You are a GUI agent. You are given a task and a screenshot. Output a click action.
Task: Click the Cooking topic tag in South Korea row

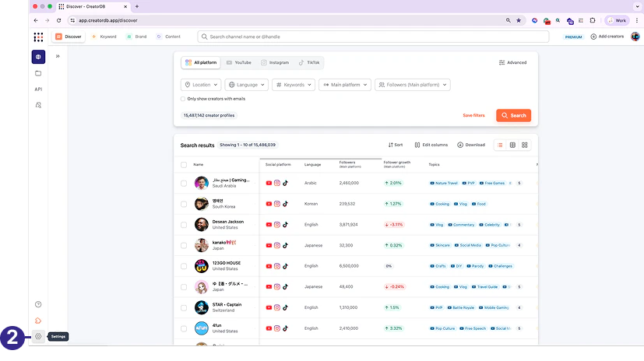(440, 204)
